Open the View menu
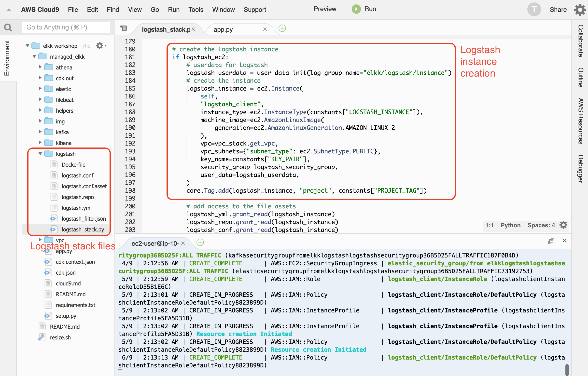The width and height of the screenshot is (588, 376). 135,10
